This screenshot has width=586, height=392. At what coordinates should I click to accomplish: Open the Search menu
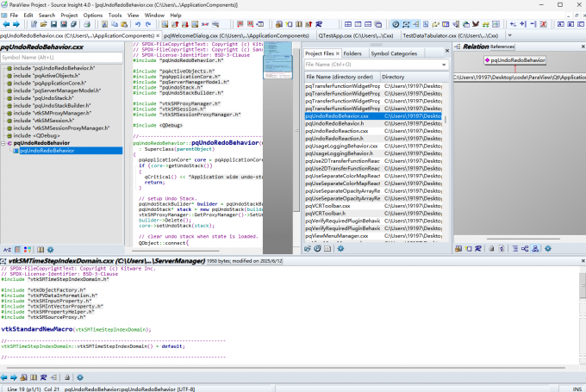(47, 15)
